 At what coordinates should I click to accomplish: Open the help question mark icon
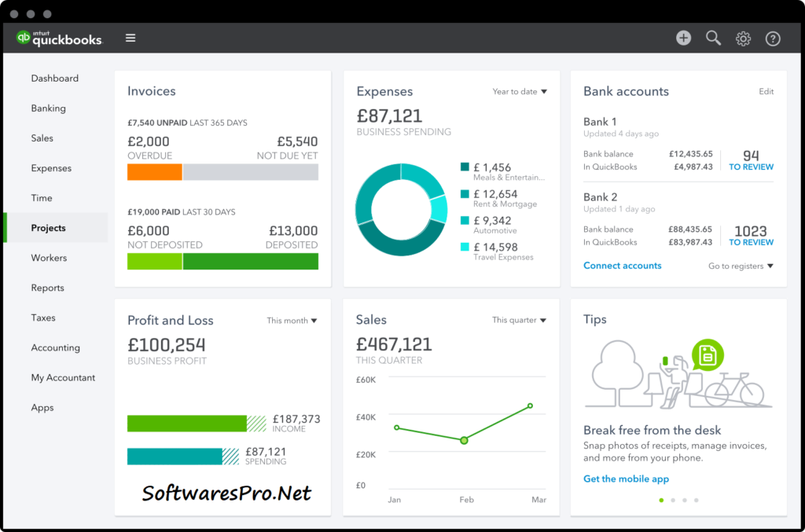coord(773,37)
